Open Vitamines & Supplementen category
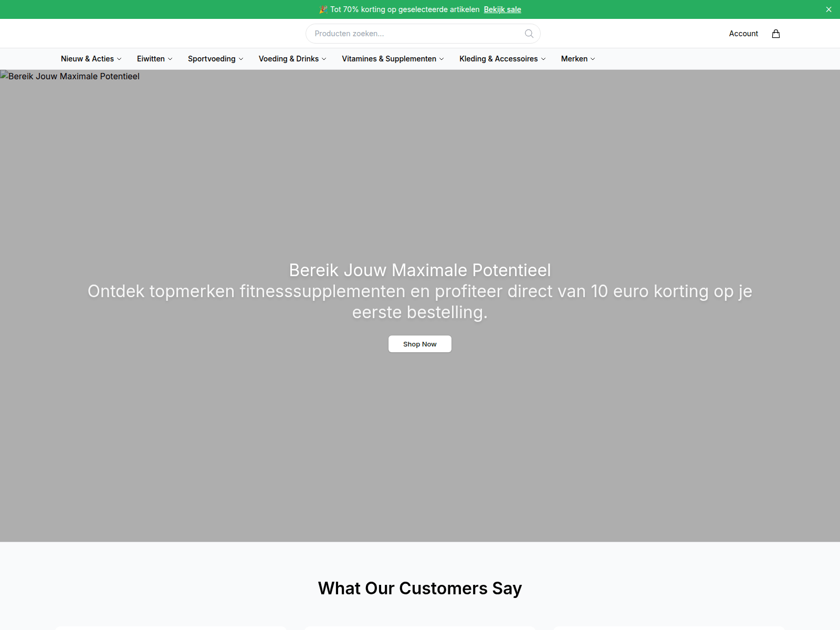 389,59
